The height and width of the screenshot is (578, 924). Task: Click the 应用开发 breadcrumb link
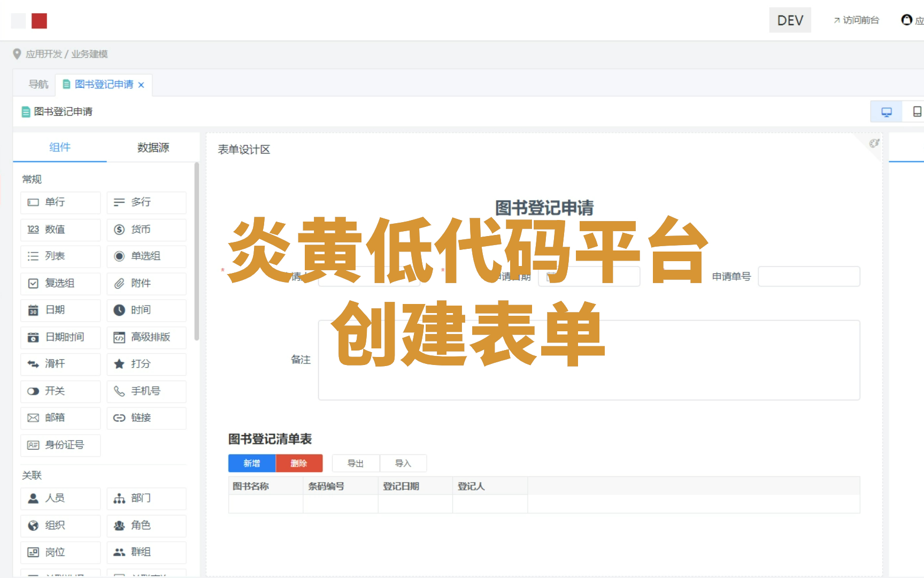[44, 54]
